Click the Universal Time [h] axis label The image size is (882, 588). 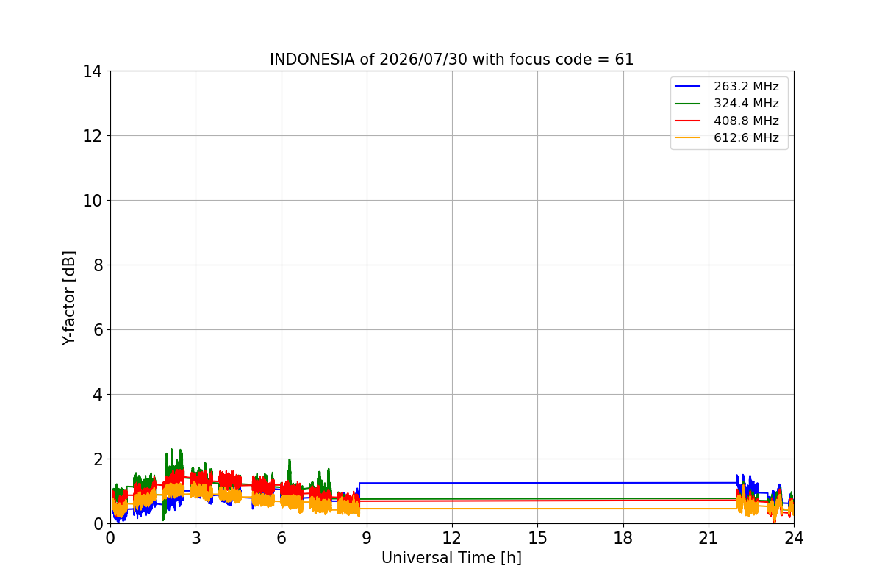click(451, 558)
